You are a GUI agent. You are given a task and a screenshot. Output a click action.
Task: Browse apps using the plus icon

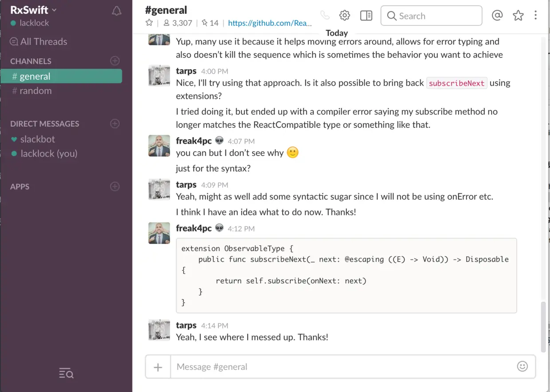point(115,187)
